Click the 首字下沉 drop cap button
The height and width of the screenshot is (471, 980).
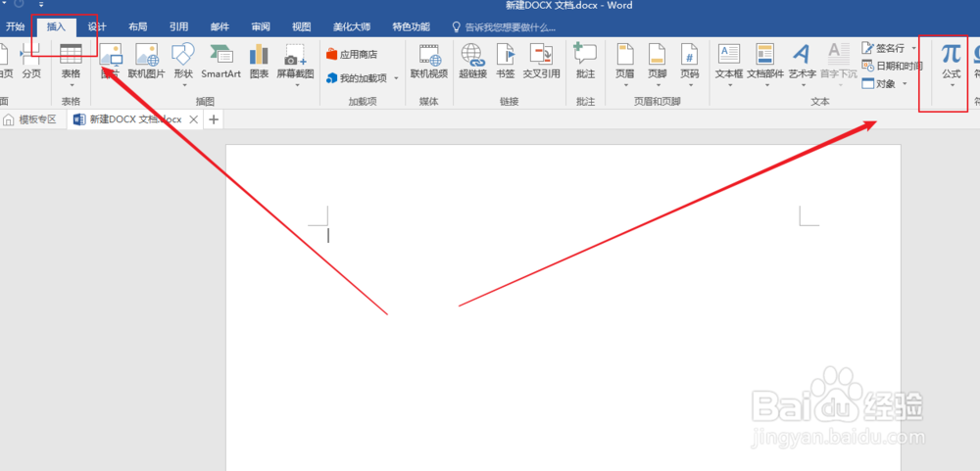(838, 65)
